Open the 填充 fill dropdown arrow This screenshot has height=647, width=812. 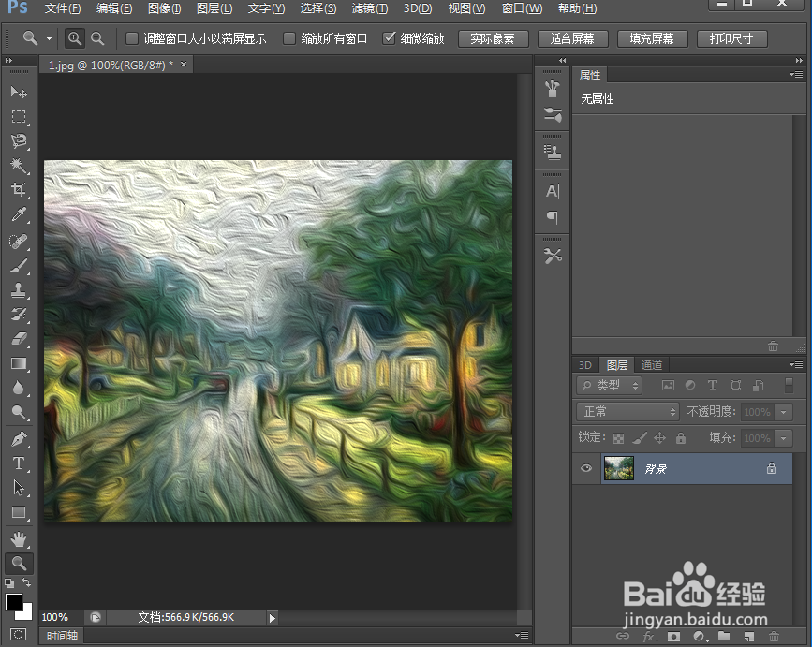click(x=784, y=438)
